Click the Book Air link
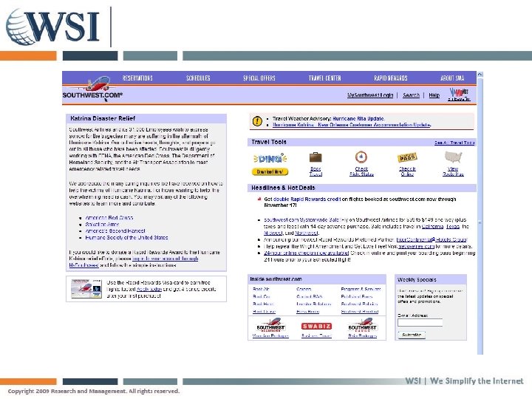Viewport: 532px width, 399px height. (261, 289)
